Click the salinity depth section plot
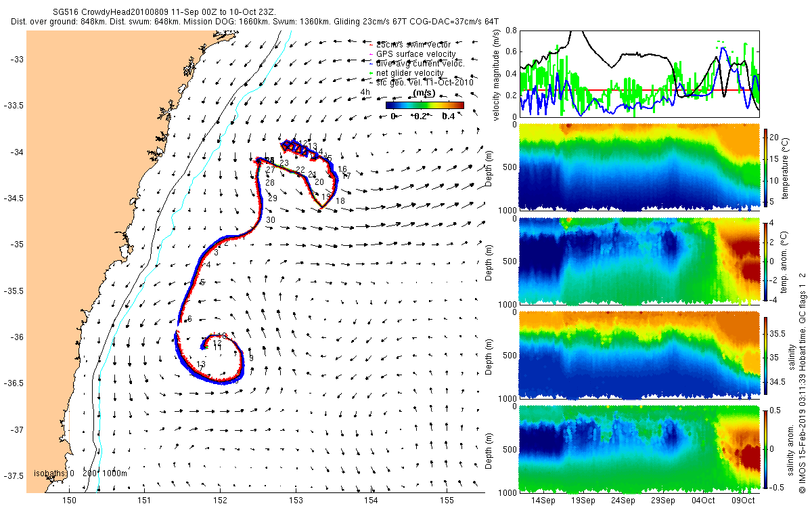Image resolution: width=812 pixels, height=508 pixels. pos(639,354)
